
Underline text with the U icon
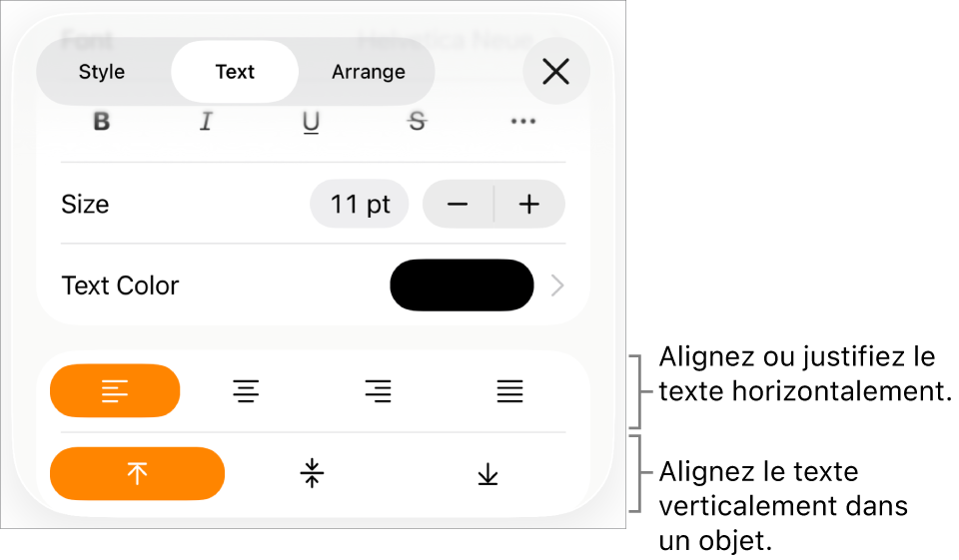coord(312,122)
